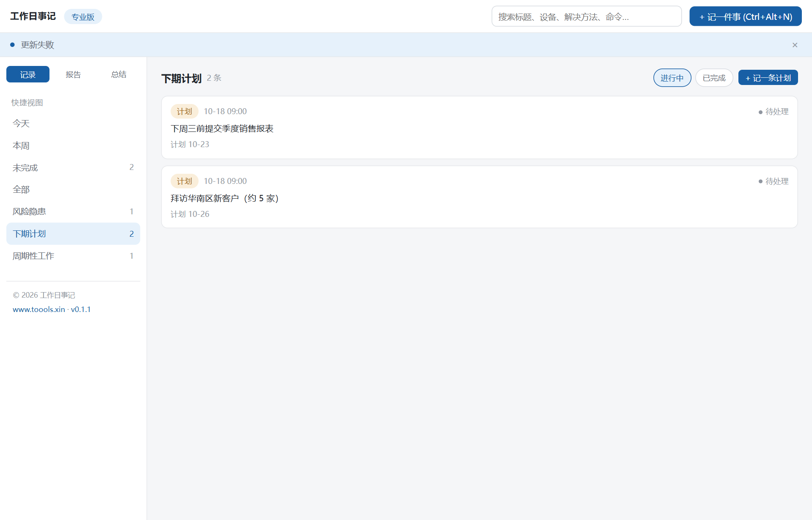Click the 工作日事记 app title
The image size is (812, 520).
pos(33,16)
